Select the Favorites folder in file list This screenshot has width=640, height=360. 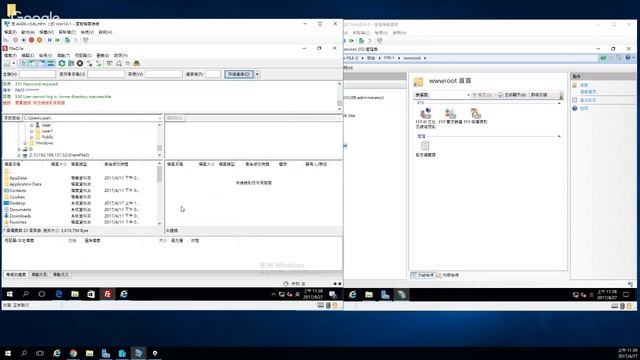pyautogui.click(x=18, y=222)
